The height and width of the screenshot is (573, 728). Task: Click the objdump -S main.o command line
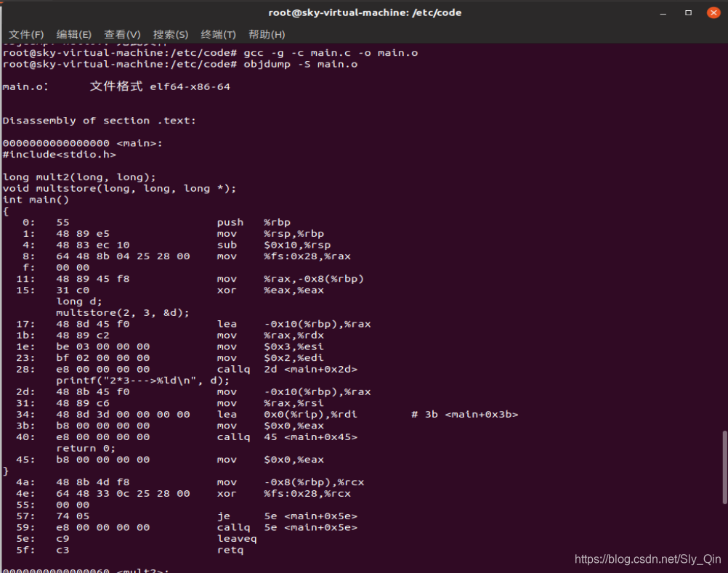180,64
